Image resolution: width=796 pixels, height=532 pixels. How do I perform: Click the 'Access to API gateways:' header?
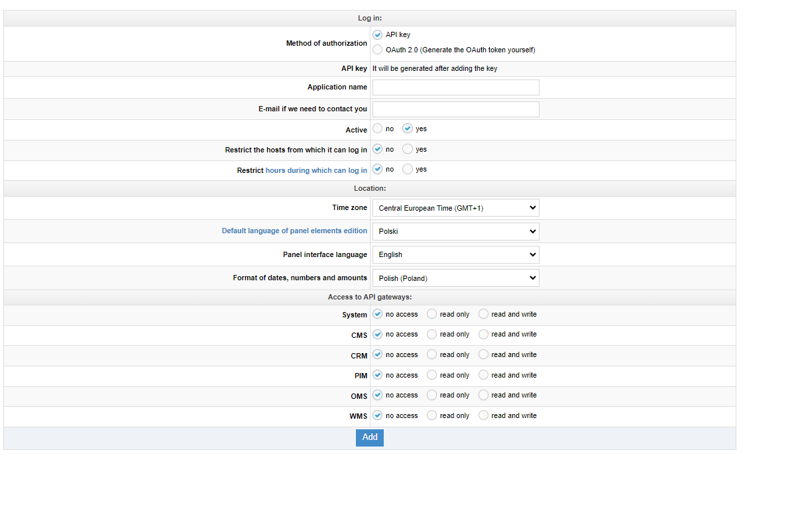(370, 297)
